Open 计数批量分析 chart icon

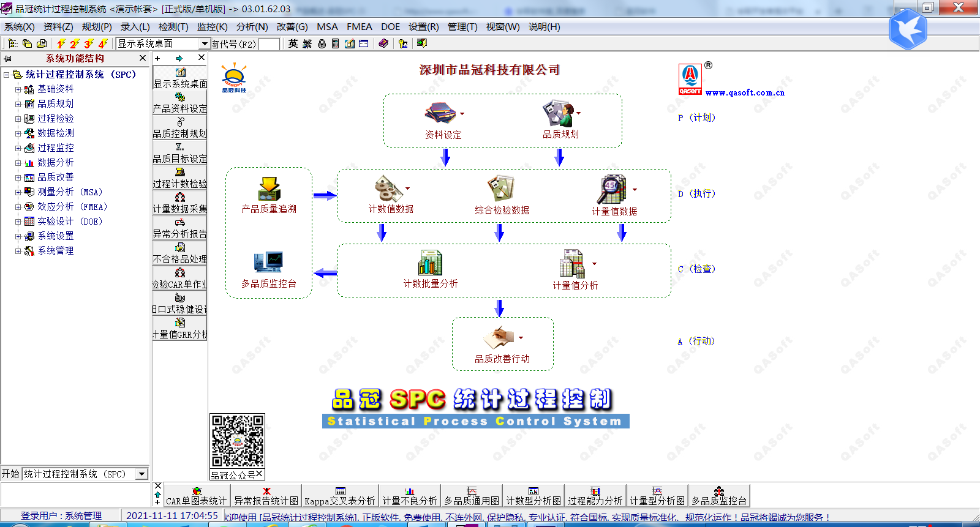pyautogui.click(x=430, y=263)
